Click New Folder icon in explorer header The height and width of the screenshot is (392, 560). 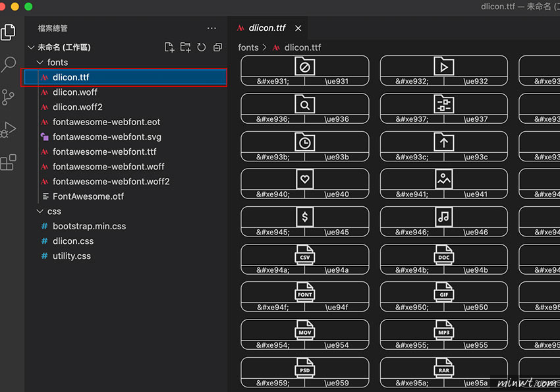click(185, 47)
